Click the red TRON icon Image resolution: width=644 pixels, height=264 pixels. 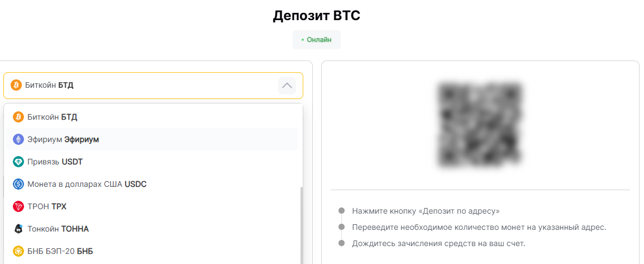18,206
